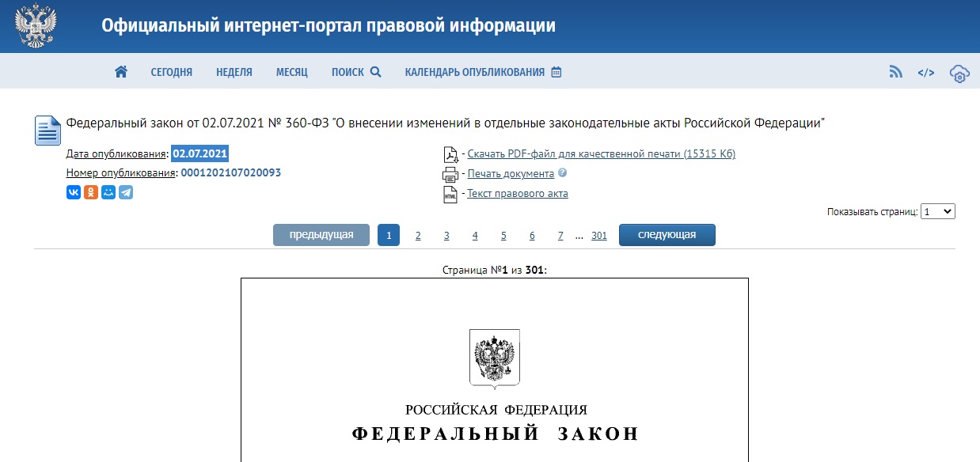The height and width of the screenshot is (462, 980).
Task: Click the help question mark icon
Action: pyautogui.click(x=562, y=172)
